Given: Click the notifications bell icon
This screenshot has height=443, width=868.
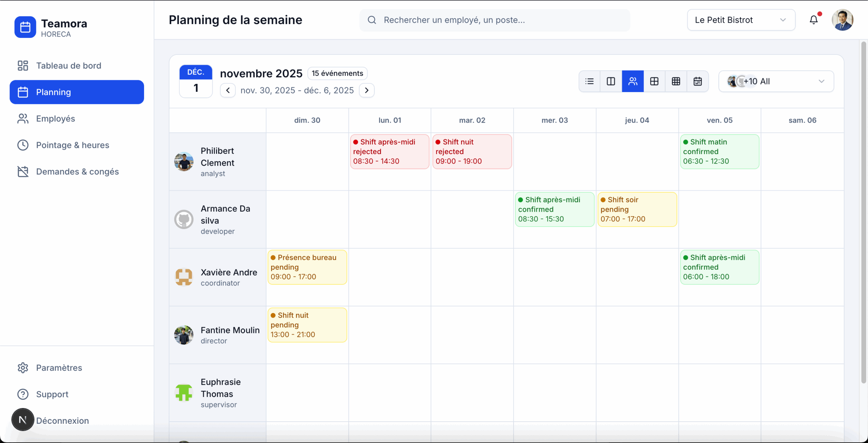Looking at the screenshot, I should (x=814, y=20).
